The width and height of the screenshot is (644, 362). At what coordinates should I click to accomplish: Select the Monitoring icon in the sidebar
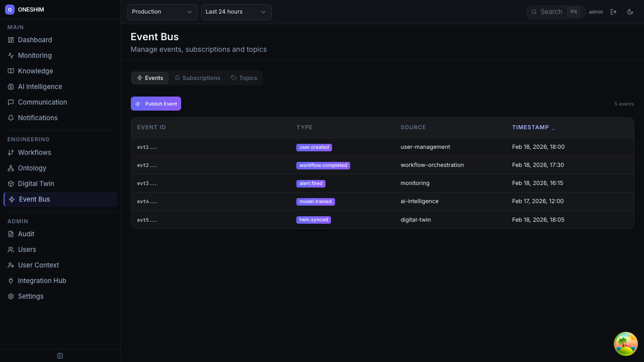pos(11,55)
